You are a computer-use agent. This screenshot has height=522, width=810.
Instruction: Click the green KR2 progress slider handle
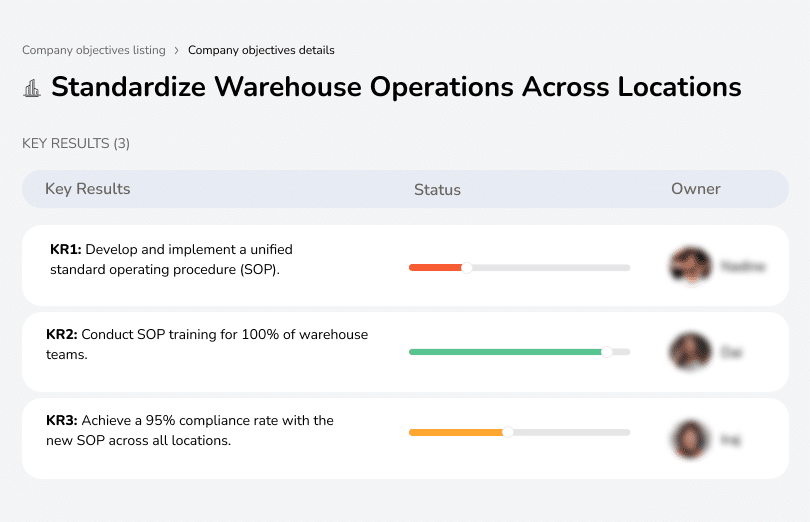(x=606, y=352)
